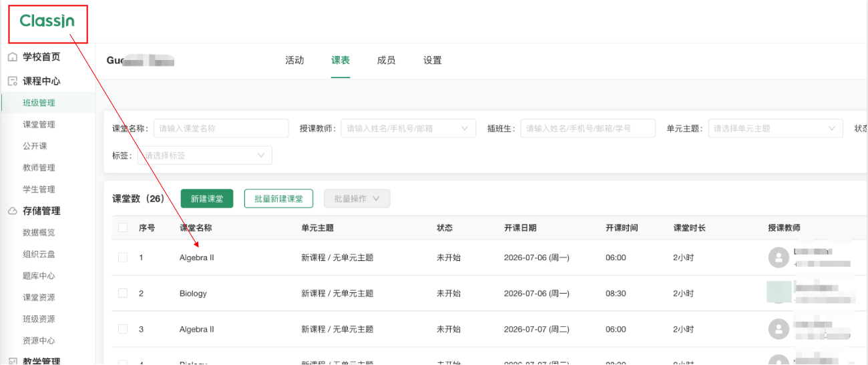Click the 2026-07-07 date in row 3
The height and width of the screenshot is (365, 868).
537,329
